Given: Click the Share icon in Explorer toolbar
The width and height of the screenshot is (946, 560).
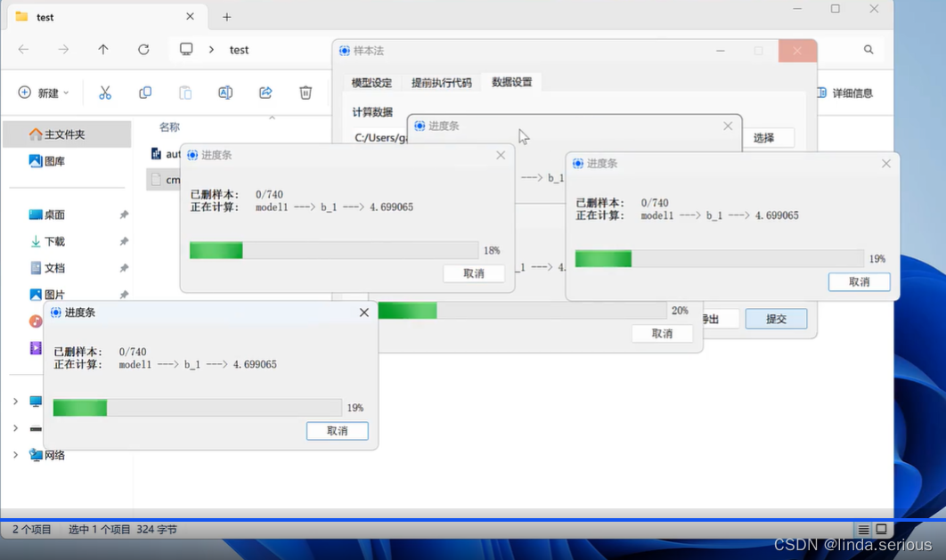Looking at the screenshot, I should click(x=265, y=93).
